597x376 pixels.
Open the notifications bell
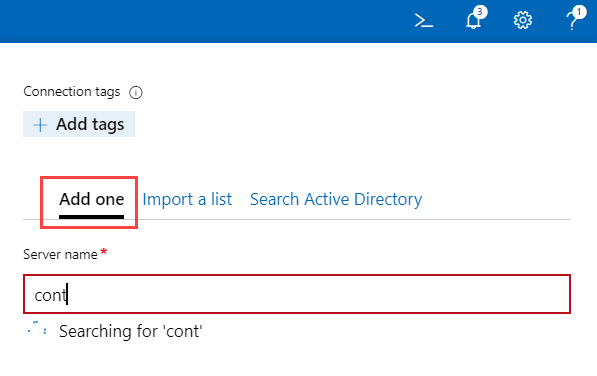click(473, 21)
